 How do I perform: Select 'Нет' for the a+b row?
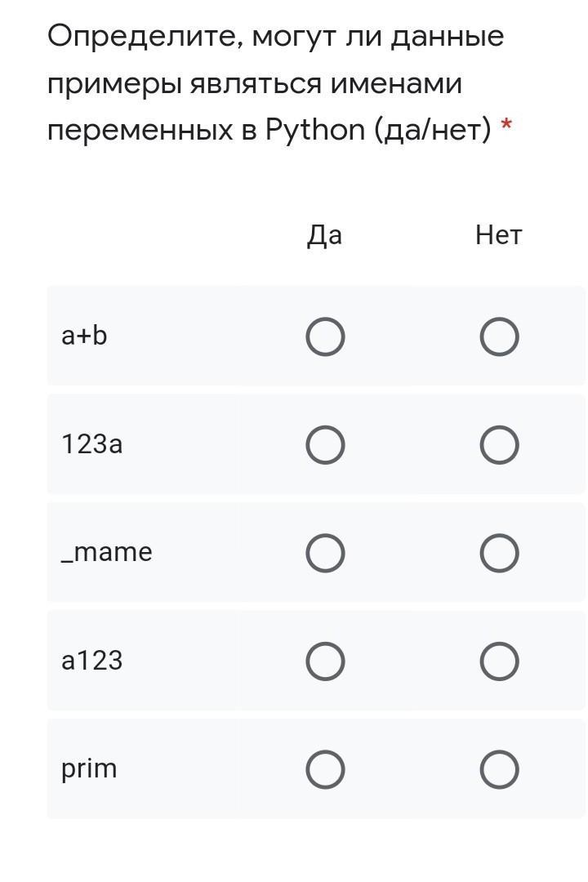(x=499, y=337)
